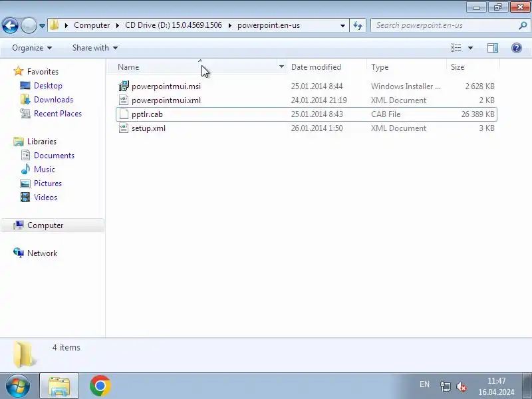
Task: Open the recent pages dropdown arrow
Action: pyautogui.click(x=42, y=26)
